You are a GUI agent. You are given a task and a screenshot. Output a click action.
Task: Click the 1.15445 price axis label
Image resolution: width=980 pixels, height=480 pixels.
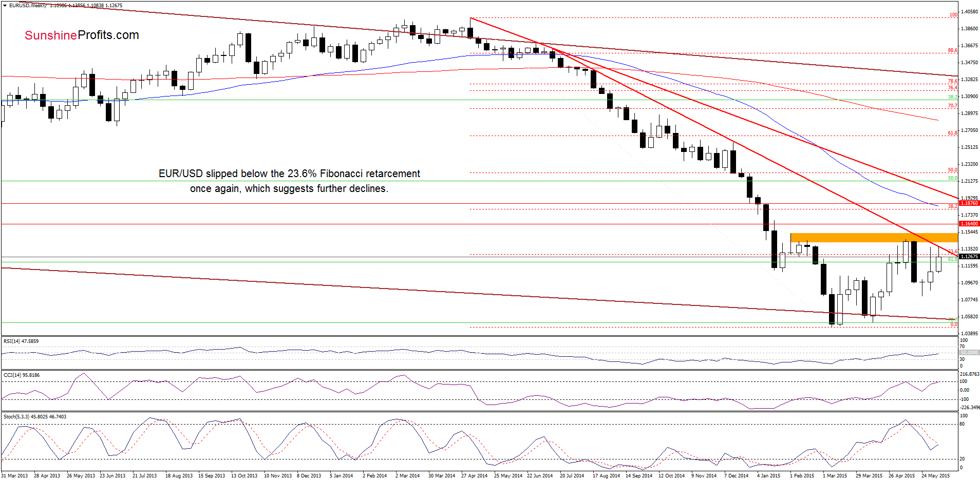tap(969, 232)
